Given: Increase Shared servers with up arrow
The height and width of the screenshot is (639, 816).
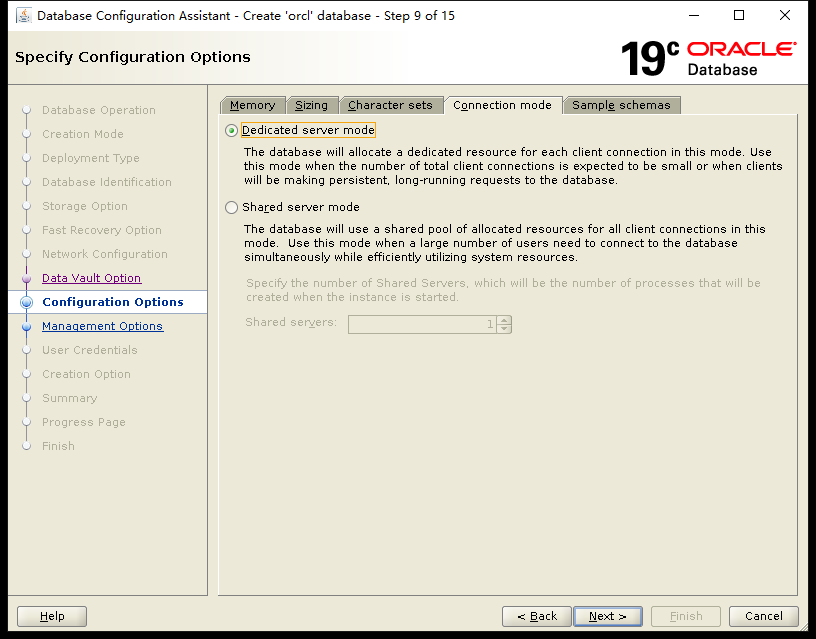Looking at the screenshot, I should [x=504, y=320].
